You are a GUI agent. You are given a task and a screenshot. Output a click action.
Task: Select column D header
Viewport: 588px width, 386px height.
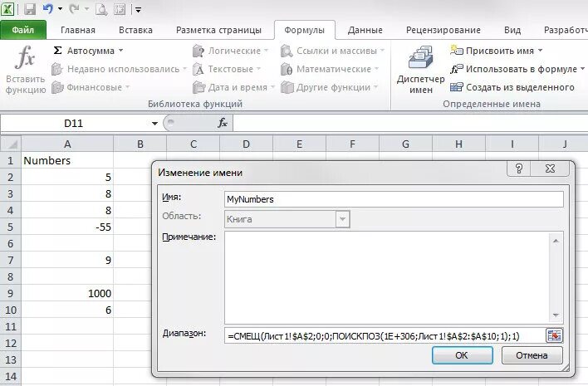[246, 144]
